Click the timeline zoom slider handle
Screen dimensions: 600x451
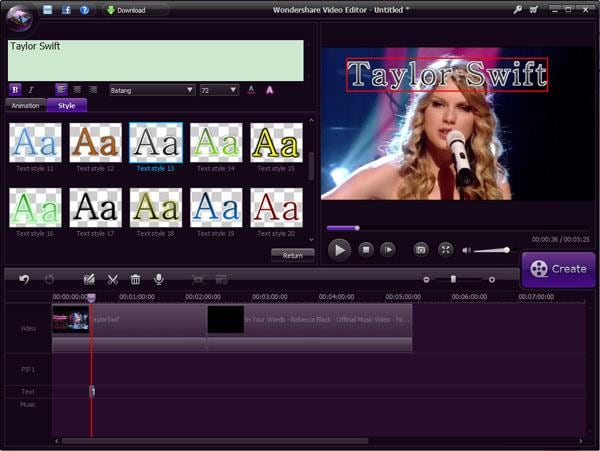point(453,279)
